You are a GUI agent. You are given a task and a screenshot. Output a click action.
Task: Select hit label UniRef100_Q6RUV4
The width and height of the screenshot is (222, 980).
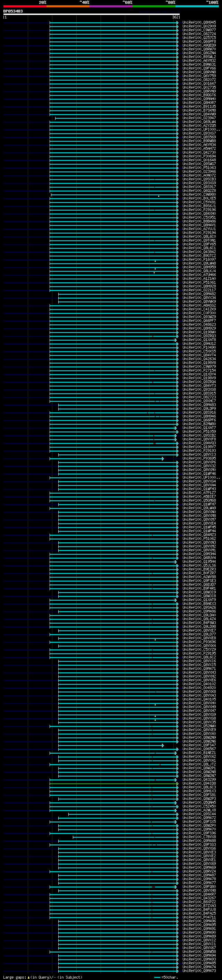(x=199, y=558)
